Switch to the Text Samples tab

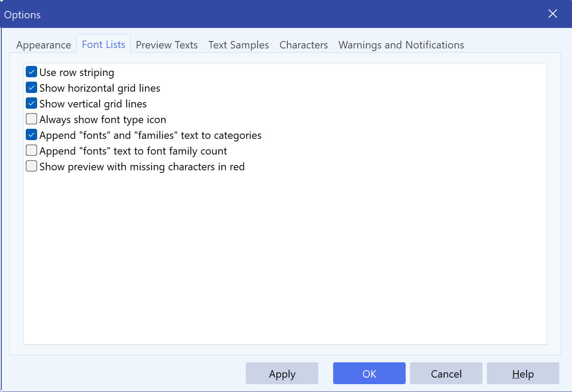(238, 45)
